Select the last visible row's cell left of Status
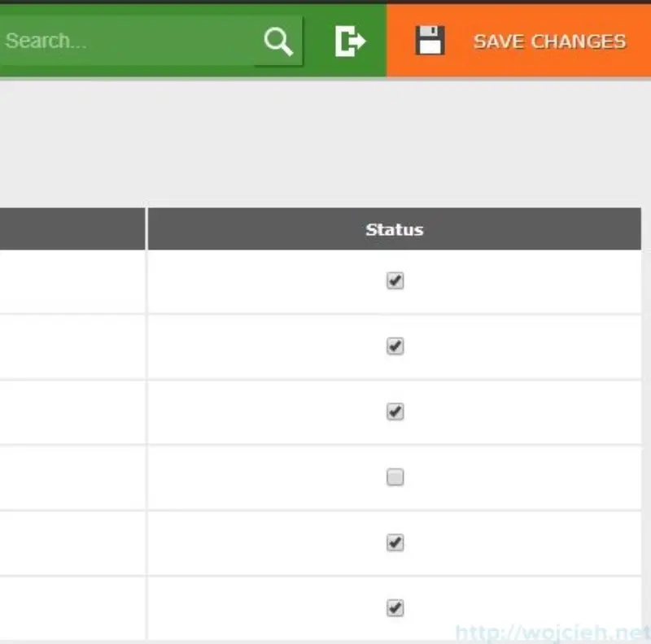 coord(72,607)
